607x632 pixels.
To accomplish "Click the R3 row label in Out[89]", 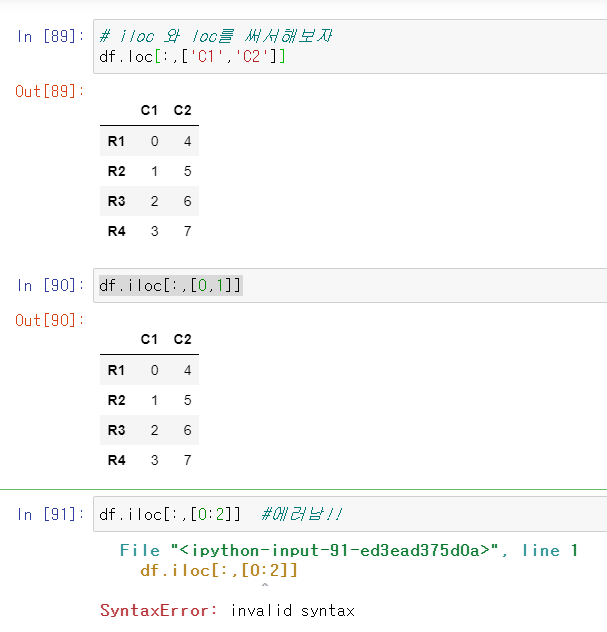I will [x=116, y=201].
